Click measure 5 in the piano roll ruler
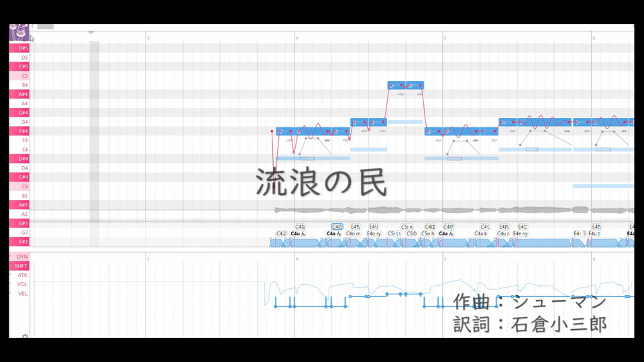Viewport: 644px width, 362px height. (x=445, y=38)
